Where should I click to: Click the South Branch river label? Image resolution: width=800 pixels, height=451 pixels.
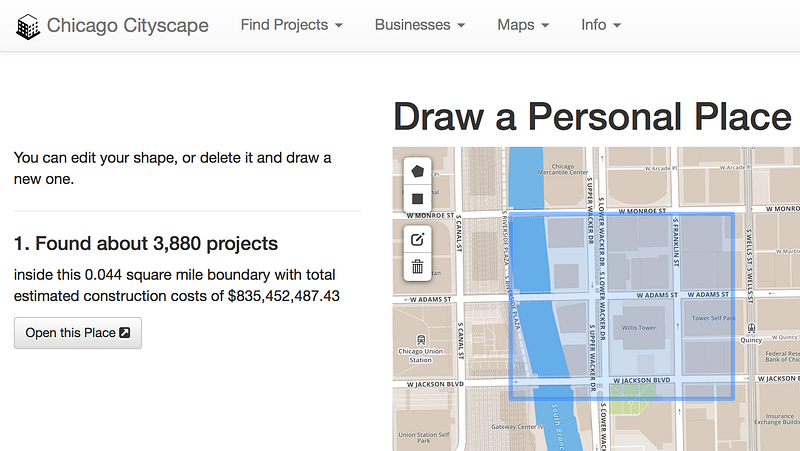pos(558,427)
